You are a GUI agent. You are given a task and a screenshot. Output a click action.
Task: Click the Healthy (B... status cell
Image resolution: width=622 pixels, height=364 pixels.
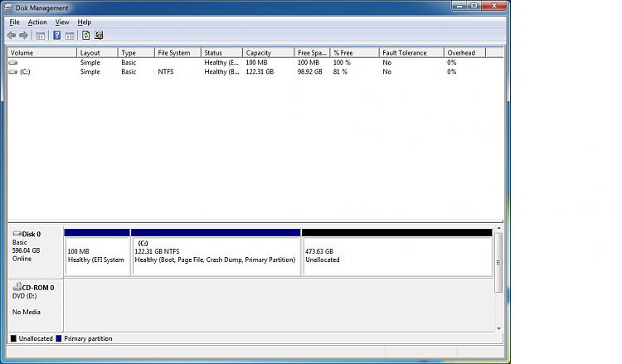(221, 72)
